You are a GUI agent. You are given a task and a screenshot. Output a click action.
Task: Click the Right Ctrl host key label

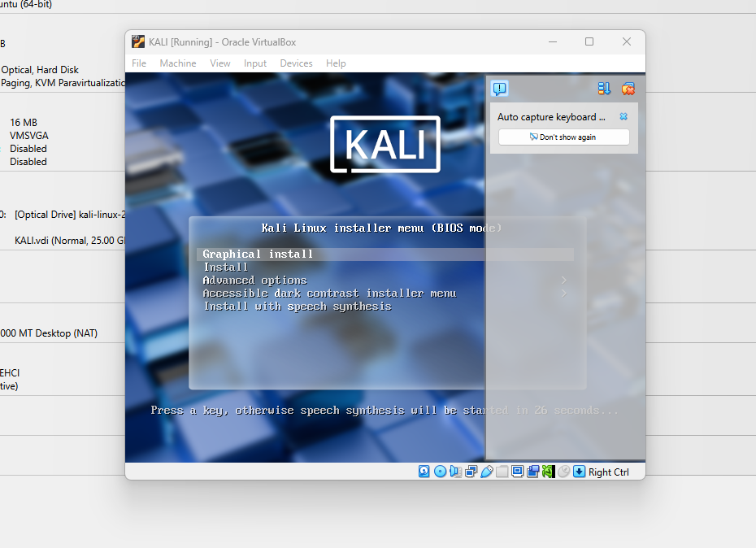pos(609,472)
